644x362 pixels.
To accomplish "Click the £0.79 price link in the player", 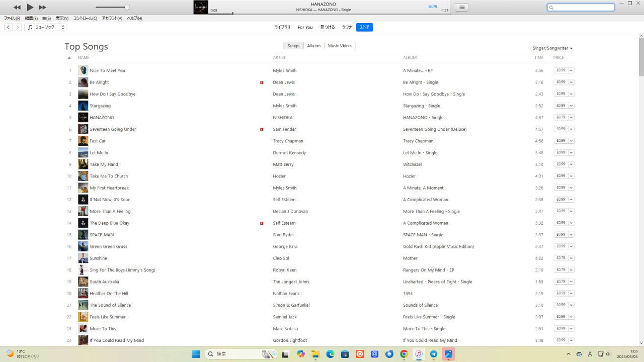I will coord(432,7).
